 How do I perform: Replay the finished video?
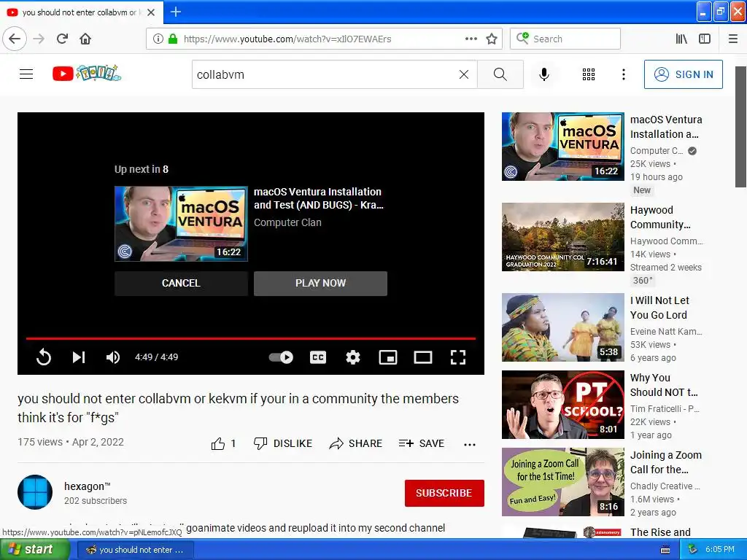point(43,357)
